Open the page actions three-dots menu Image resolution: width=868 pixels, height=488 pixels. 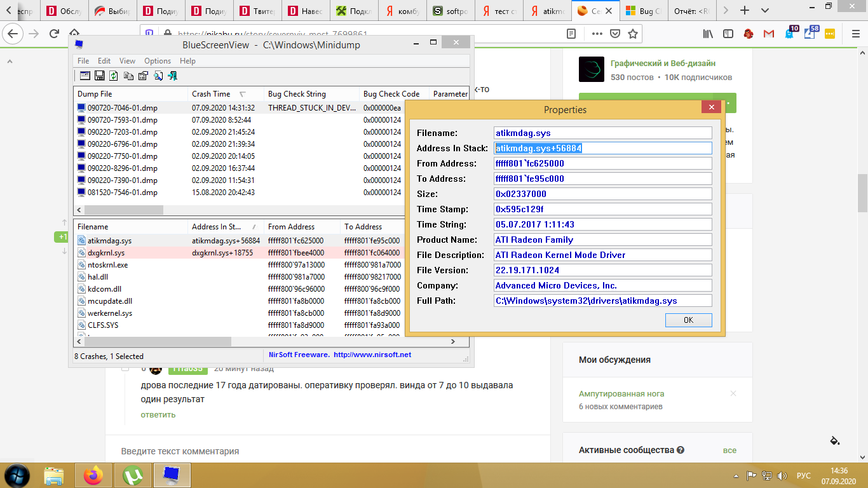[597, 34]
